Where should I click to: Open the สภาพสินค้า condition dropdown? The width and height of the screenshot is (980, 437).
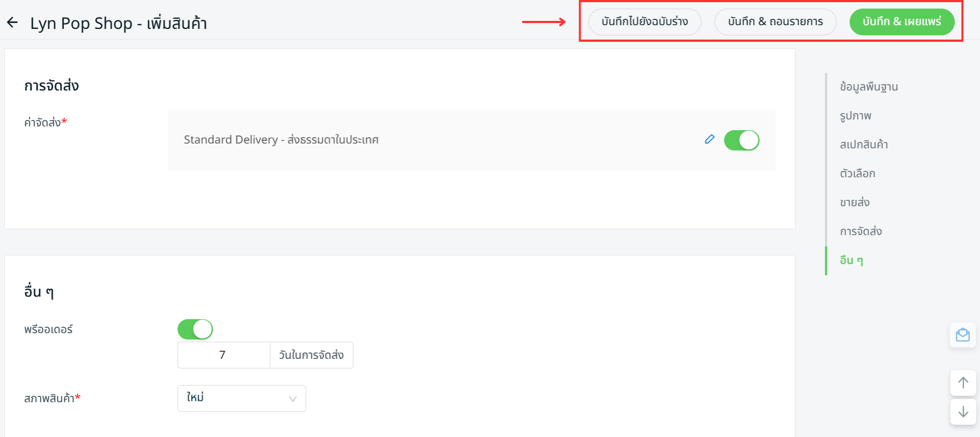pyautogui.click(x=241, y=398)
